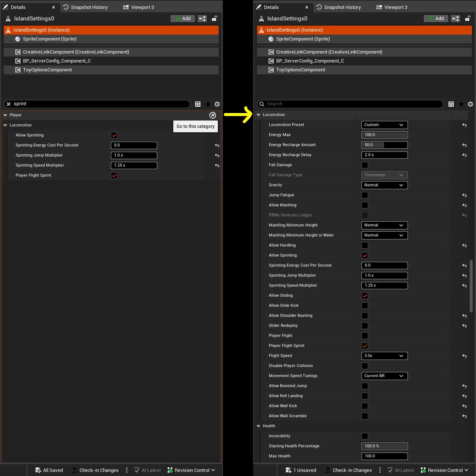Open the settings gear beside the right panel search
Viewport: 476px width, 476px height.
coord(470,104)
